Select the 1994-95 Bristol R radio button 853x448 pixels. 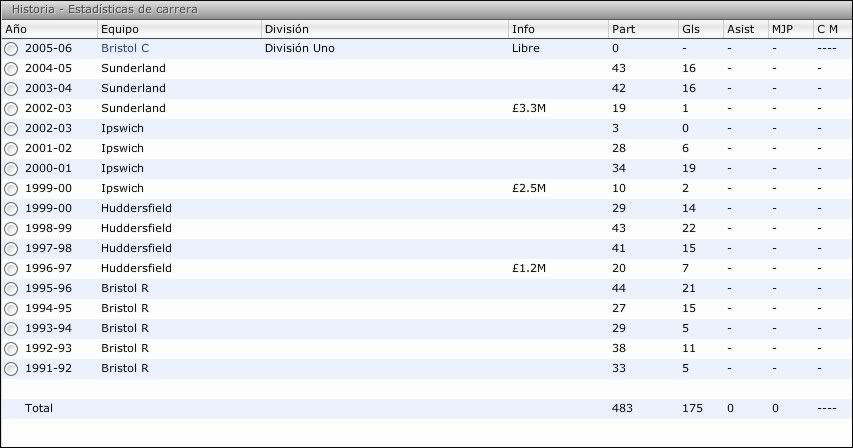11,309
